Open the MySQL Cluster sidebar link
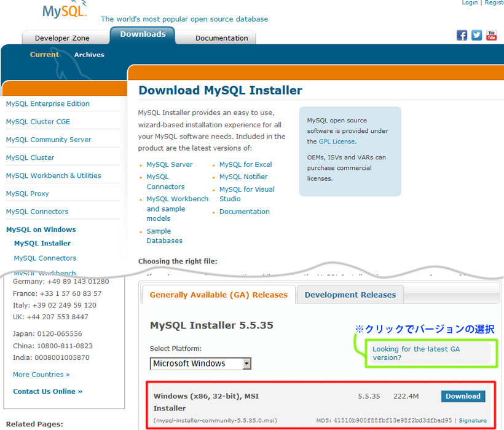504x430 pixels. point(30,157)
